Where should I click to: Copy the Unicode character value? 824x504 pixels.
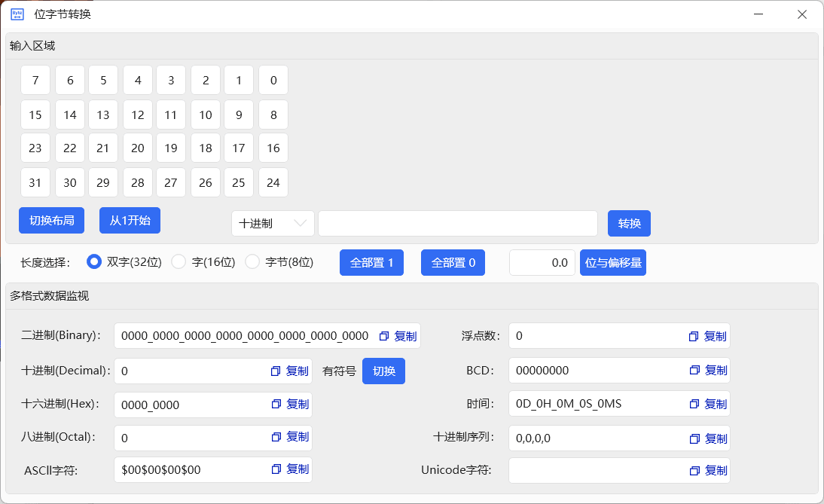[x=708, y=471]
